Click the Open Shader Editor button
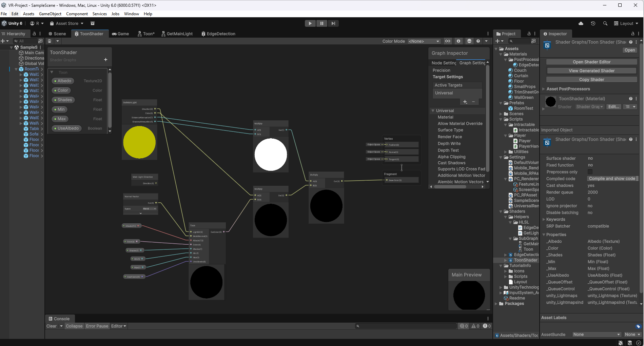 591,62
